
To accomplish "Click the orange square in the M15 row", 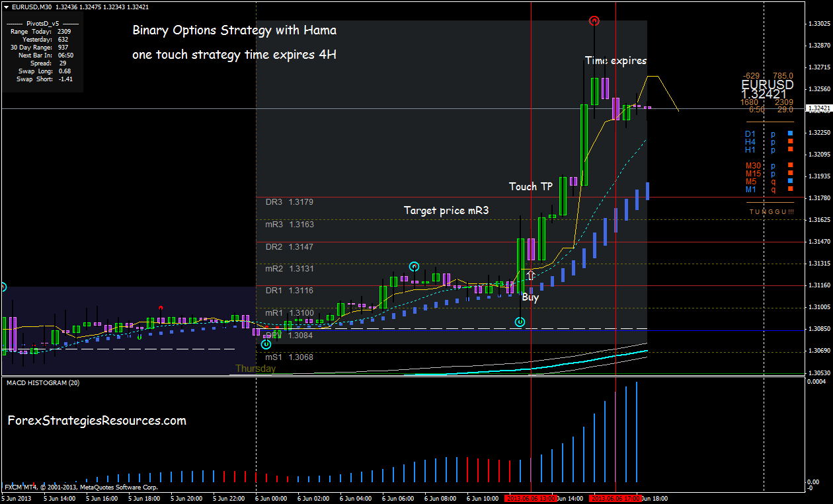I will pyautogui.click(x=789, y=174).
